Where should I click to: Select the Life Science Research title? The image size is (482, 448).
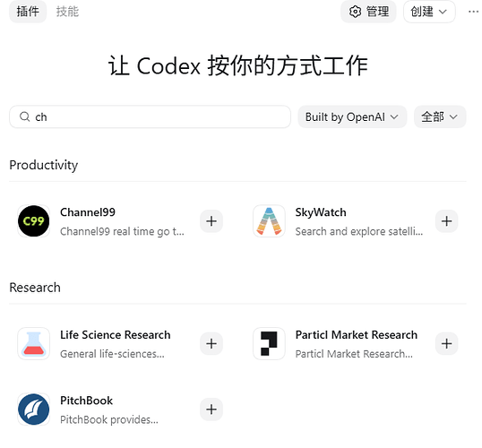click(x=116, y=334)
